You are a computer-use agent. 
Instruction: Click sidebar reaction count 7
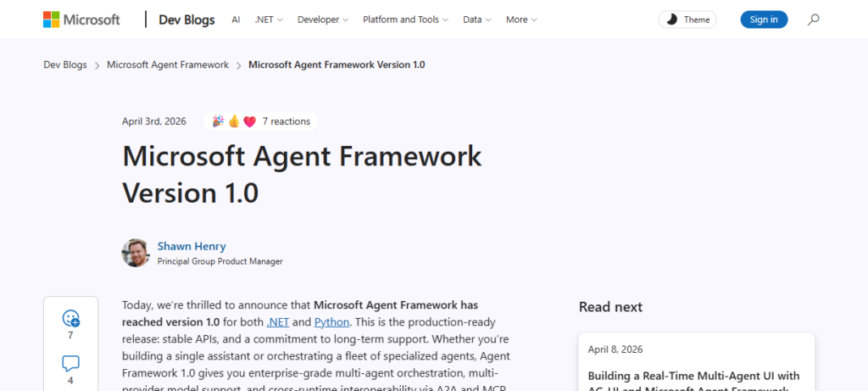click(x=70, y=335)
